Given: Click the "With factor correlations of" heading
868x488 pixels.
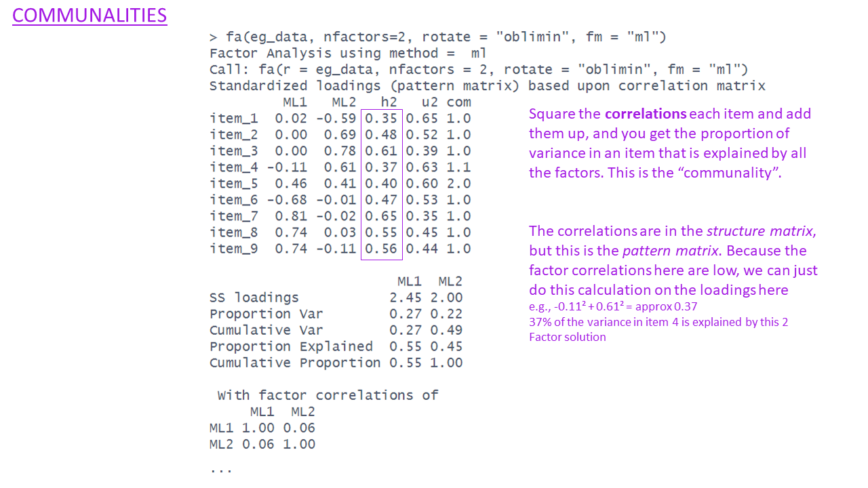Looking at the screenshot, I should click(x=328, y=395).
